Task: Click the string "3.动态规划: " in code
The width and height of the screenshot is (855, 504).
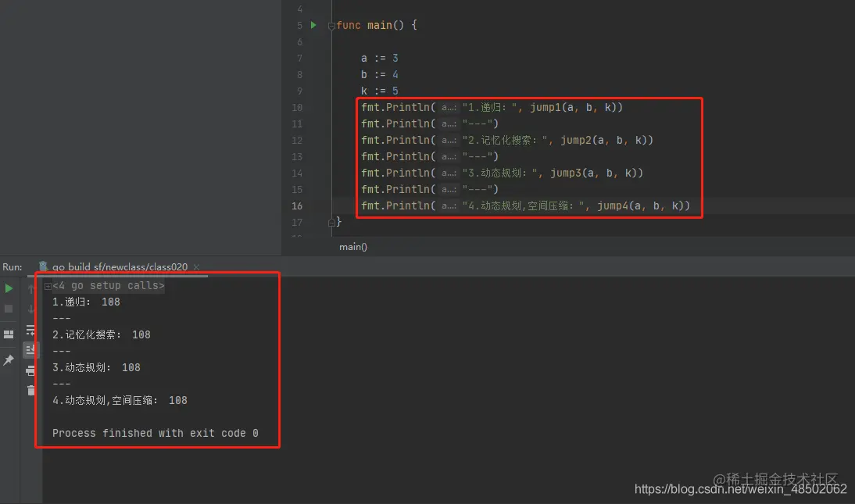Action: pos(499,173)
